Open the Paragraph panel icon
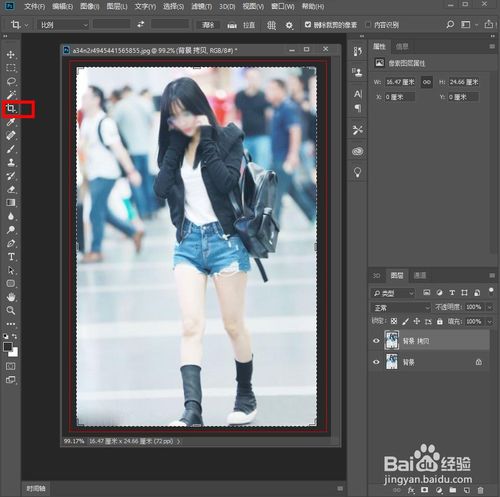Image resolution: width=500 pixels, height=497 pixels. (x=357, y=108)
